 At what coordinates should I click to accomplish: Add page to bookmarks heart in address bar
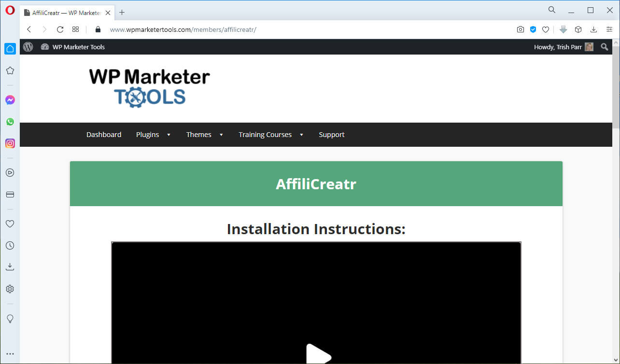(546, 29)
